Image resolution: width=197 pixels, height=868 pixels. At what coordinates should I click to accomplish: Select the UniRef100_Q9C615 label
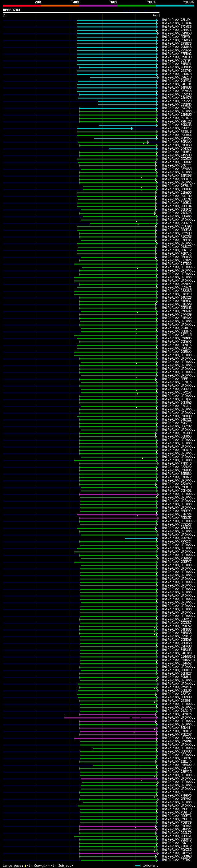click(x=176, y=223)
